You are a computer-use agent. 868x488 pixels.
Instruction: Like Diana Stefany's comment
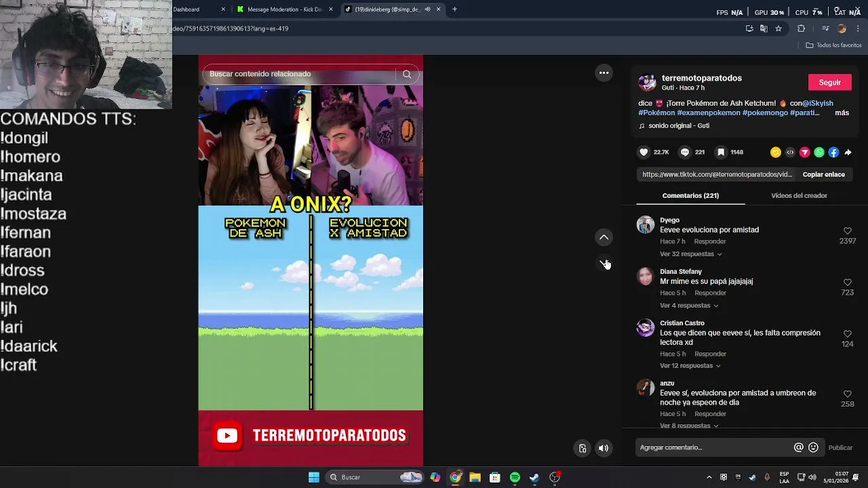tap(847, 283)
